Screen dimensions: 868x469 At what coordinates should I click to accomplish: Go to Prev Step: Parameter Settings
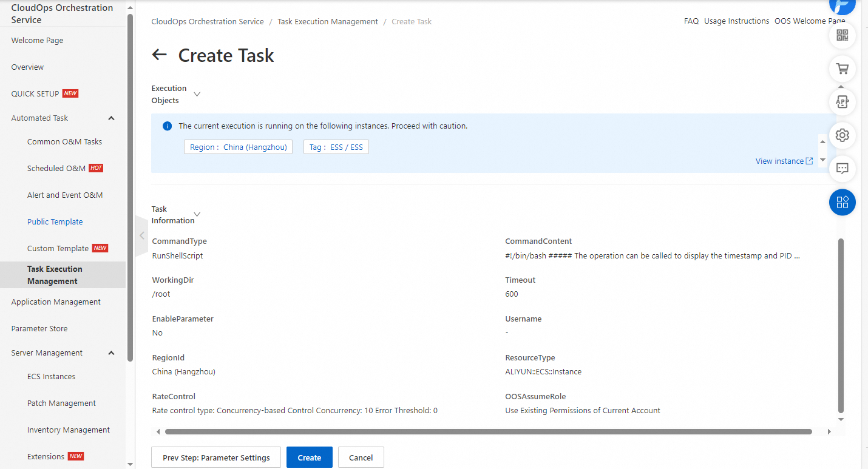[x=216, y=457]
